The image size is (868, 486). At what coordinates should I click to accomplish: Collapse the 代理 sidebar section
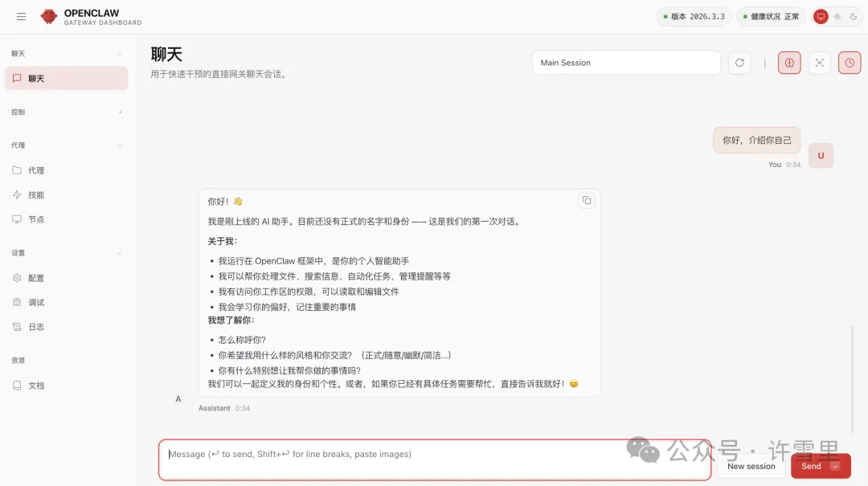click(x=121, y=145)
